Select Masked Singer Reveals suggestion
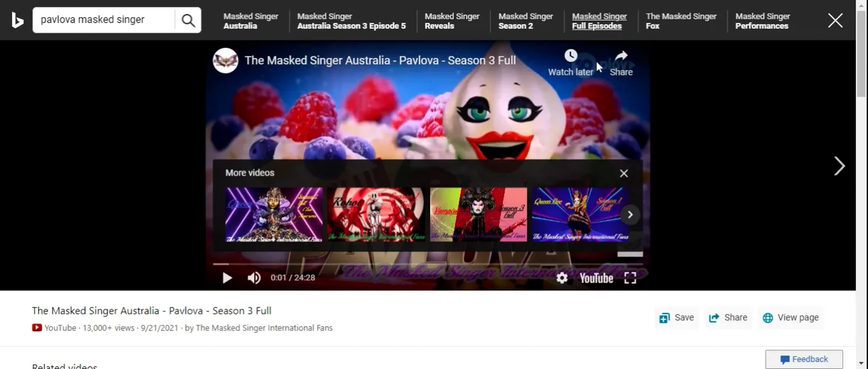 click(452, 21)
